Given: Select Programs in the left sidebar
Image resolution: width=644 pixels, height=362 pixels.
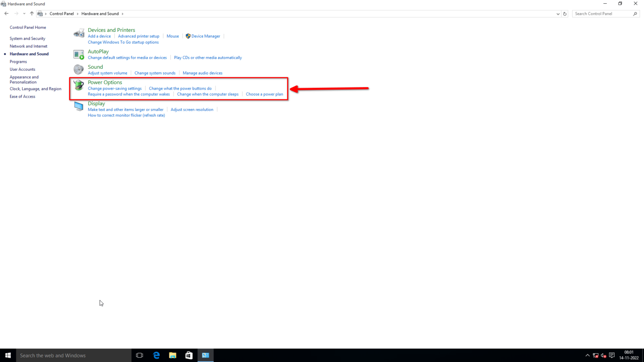Looking at the screenshot, I should tap(18, 62).
